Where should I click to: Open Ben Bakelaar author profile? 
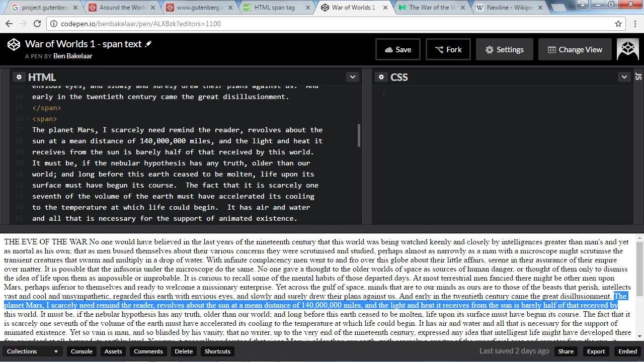click(x=72, y=56)
